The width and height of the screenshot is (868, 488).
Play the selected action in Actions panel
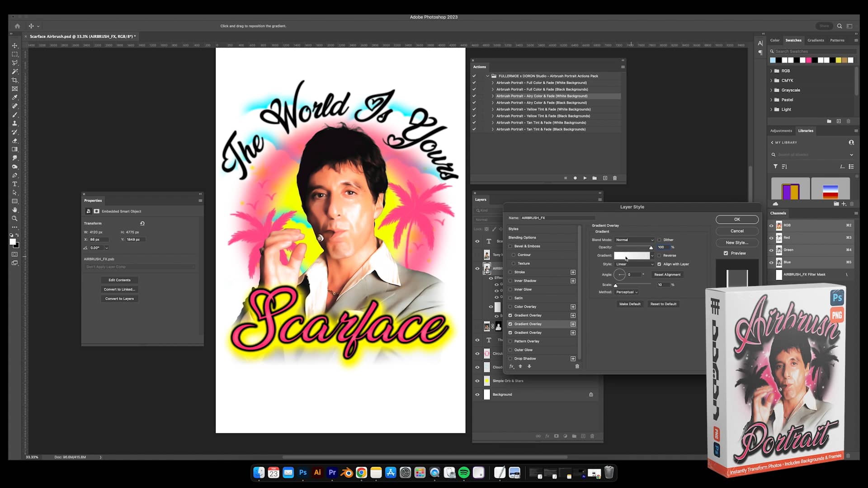point(585,178)
